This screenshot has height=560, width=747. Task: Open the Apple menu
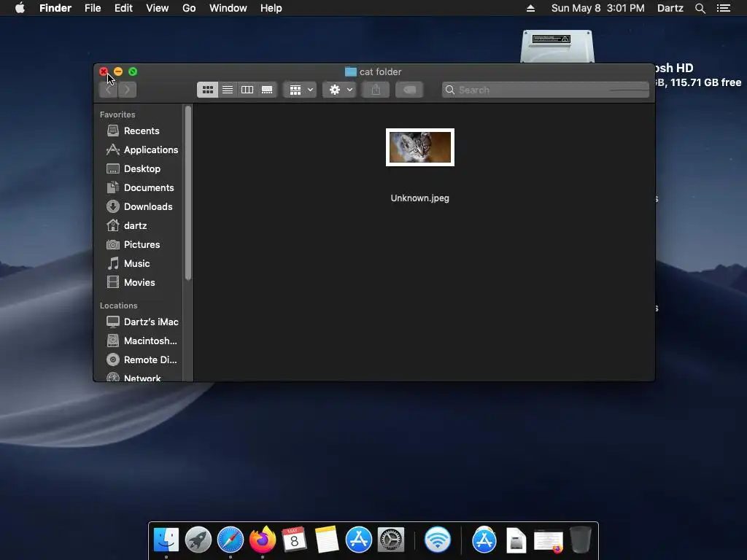pyautogui.click(x=20, y=8)
